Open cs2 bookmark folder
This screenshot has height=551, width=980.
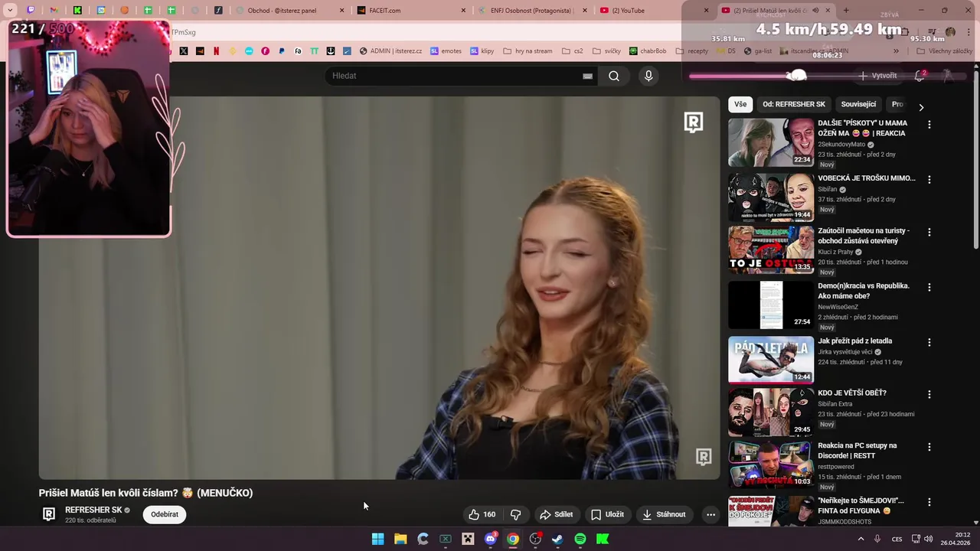573,51
